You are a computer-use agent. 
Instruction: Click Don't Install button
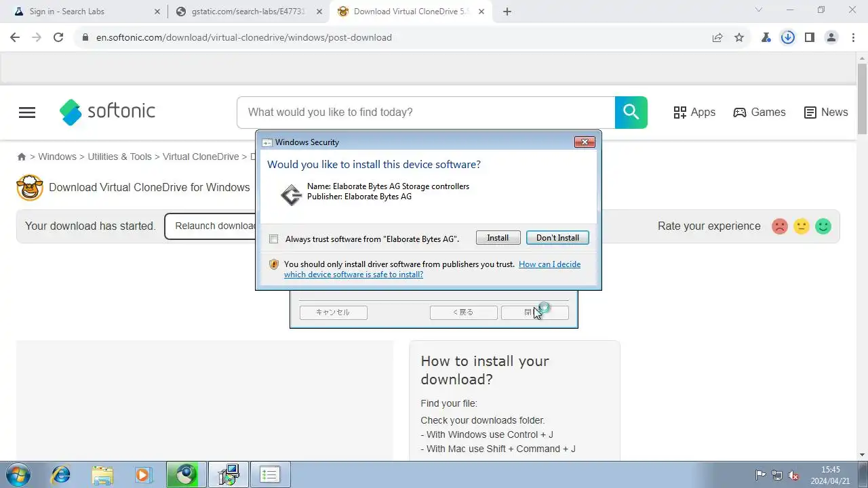coord(557,238)
